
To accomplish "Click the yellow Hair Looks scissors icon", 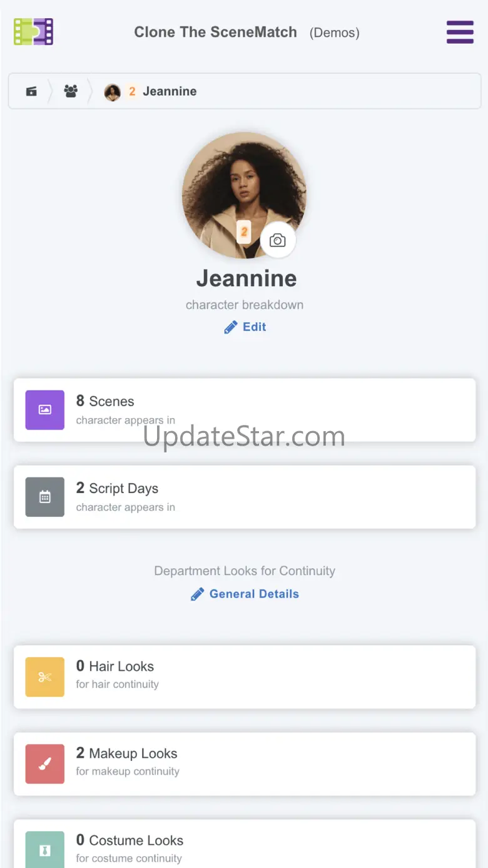I will tap(44, 677).
